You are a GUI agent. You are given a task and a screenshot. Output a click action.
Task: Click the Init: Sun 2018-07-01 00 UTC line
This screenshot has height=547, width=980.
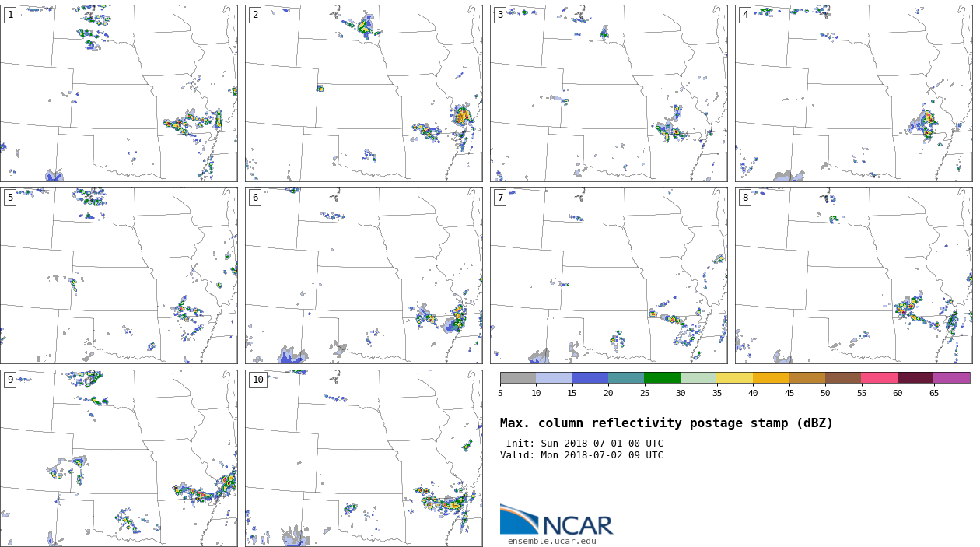[585, 444]
